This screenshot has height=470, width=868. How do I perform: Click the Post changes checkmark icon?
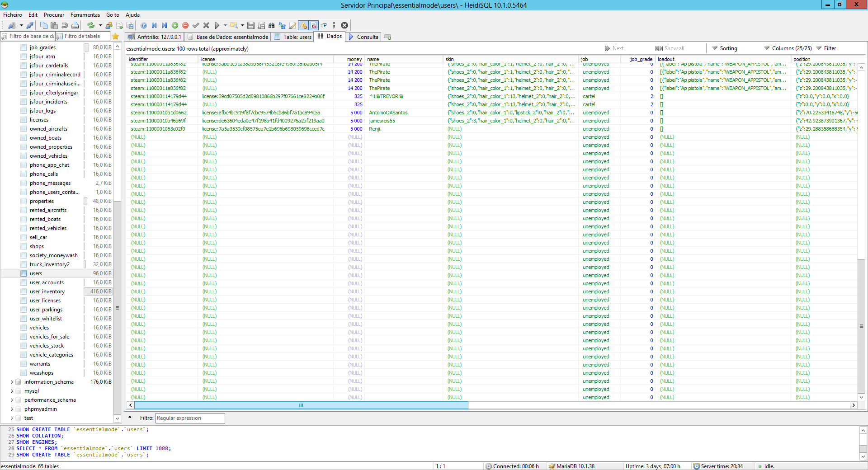(x=196, y=25)
